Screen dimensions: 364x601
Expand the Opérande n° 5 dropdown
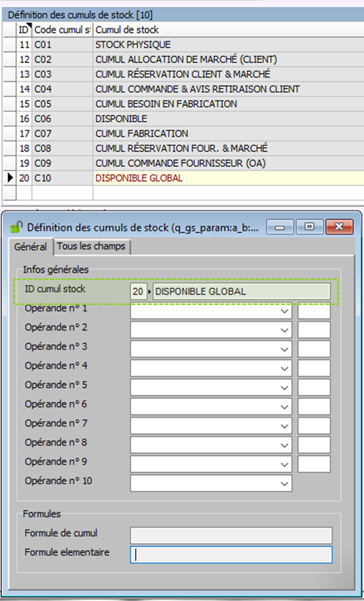(284, 388)
